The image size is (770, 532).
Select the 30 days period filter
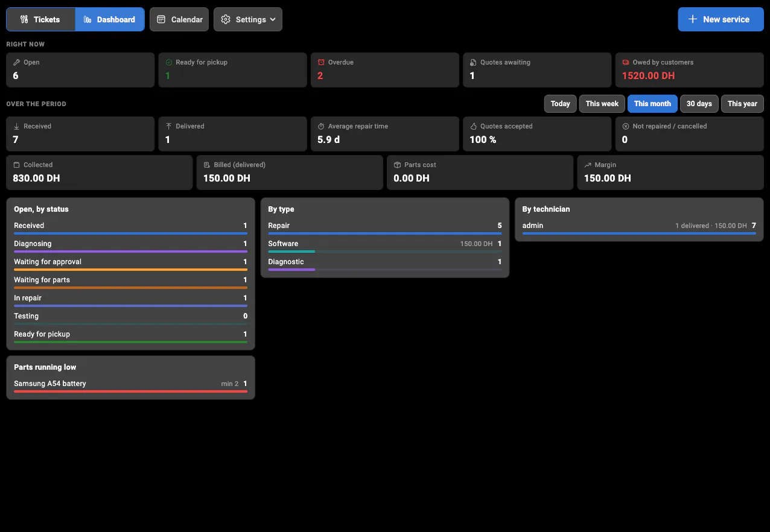pos(699,104)
